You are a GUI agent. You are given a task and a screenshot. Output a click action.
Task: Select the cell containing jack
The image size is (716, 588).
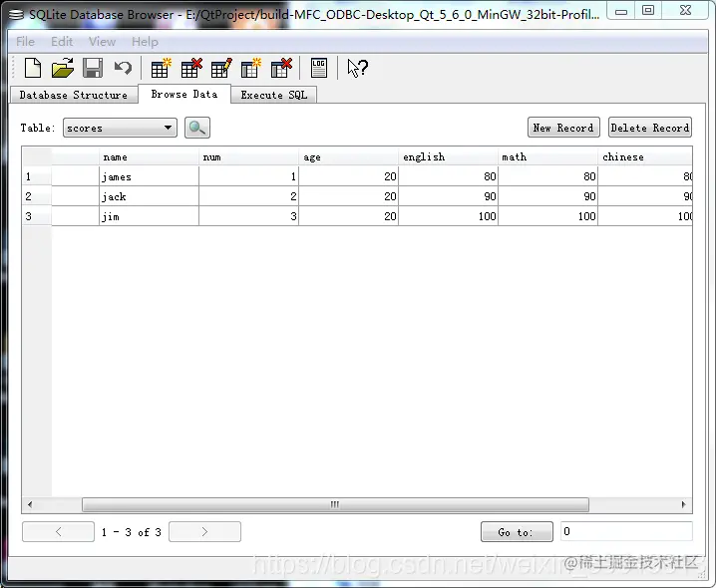pos(149,196)
